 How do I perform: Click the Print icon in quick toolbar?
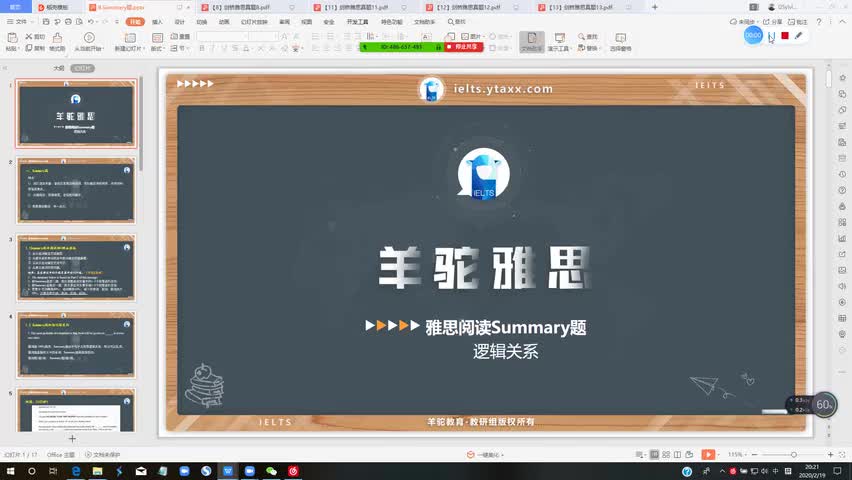coord(68,22)
